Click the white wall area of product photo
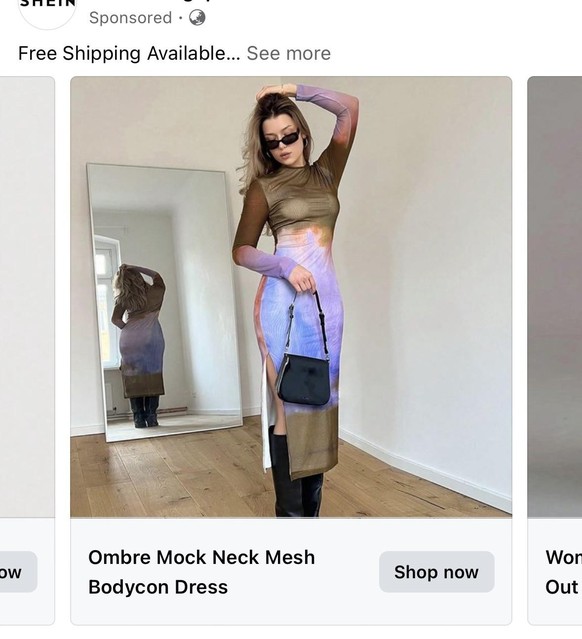 coord(424,245)
